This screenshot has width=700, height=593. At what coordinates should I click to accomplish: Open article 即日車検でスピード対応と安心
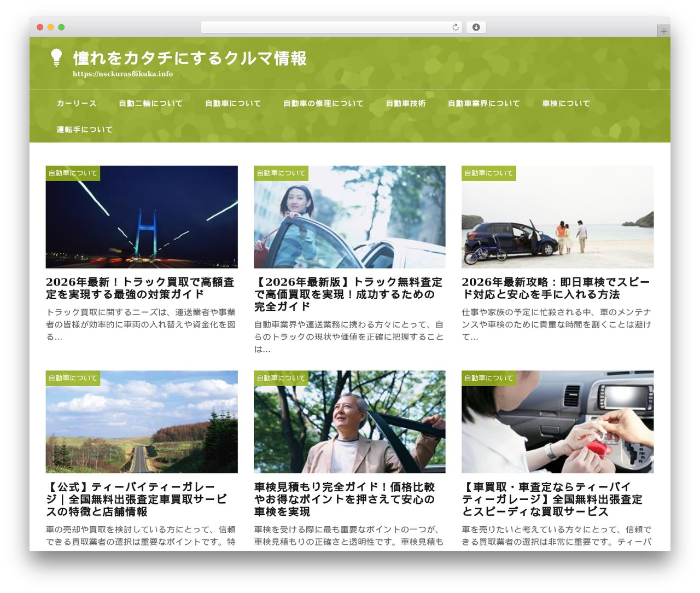556,288
